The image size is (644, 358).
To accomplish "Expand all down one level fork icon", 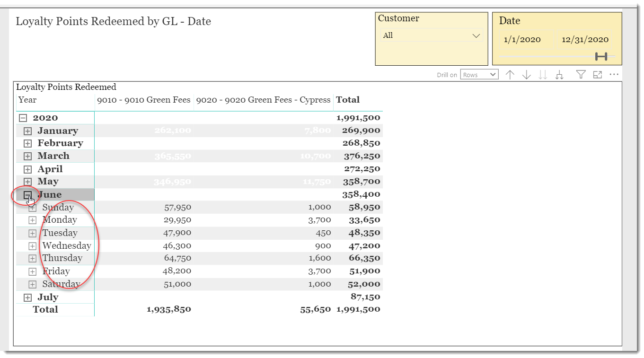I will (x=559, y=75).
